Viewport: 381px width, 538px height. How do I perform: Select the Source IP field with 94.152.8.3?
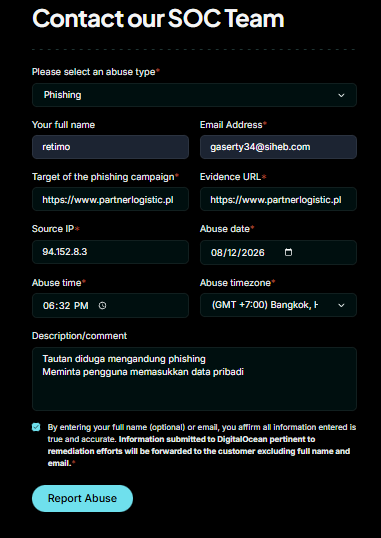(110, 252)
